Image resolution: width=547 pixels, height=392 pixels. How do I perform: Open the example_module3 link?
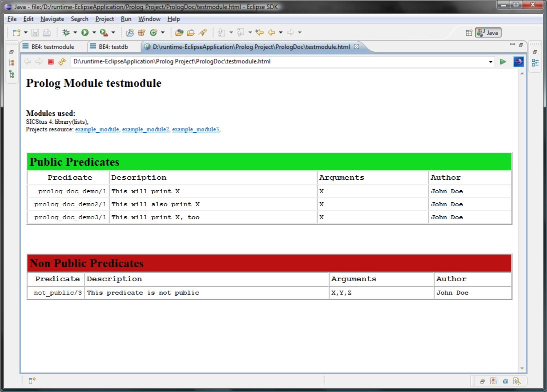[x=195, y=129]
